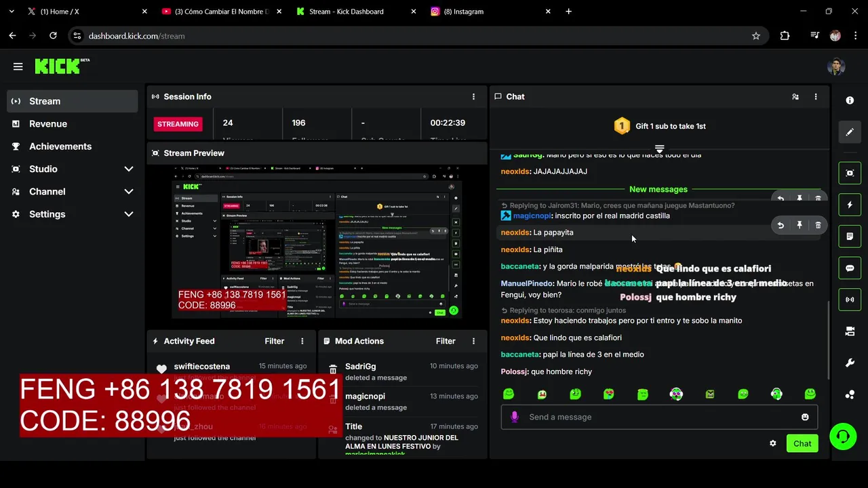Click username ManuelPinedo in chat
Screen dimensions: 868x488
528,283
